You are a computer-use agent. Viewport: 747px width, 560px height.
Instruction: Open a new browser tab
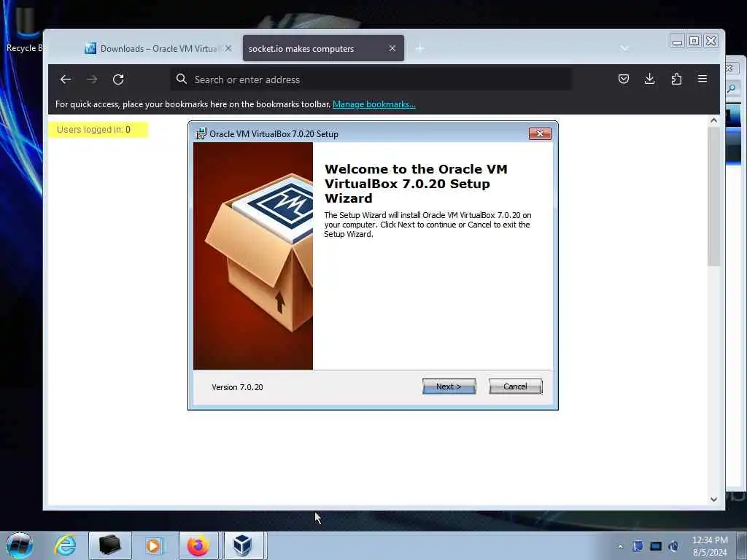(x=419, y=49)
